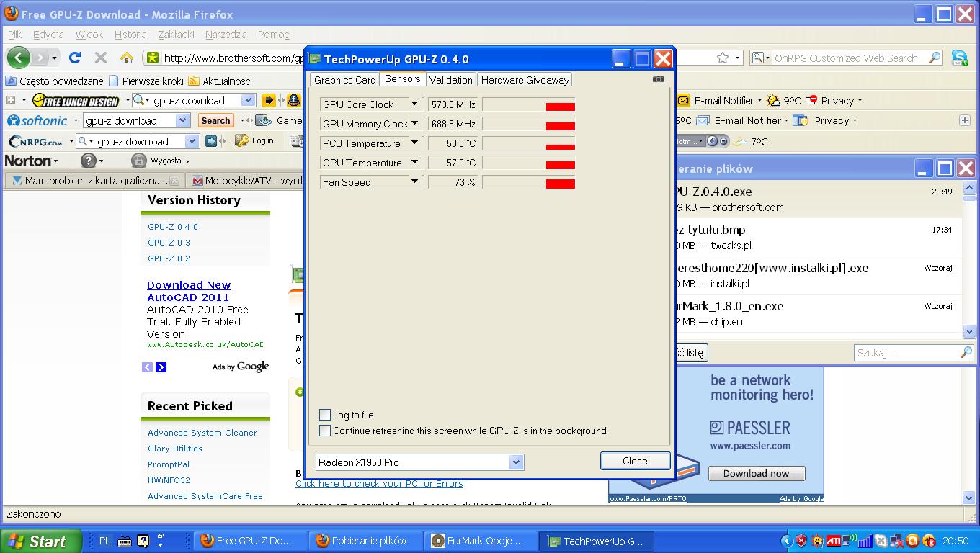Click sunny weather 9°C icon
Image resolution: width=980 pixels, height=553 pixels.
tap(773, 101)
